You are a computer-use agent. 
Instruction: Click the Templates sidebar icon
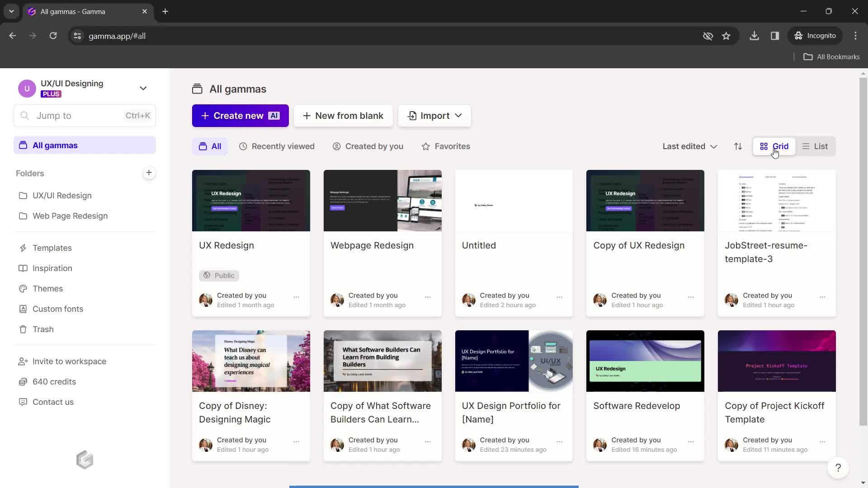click(23, 248)
